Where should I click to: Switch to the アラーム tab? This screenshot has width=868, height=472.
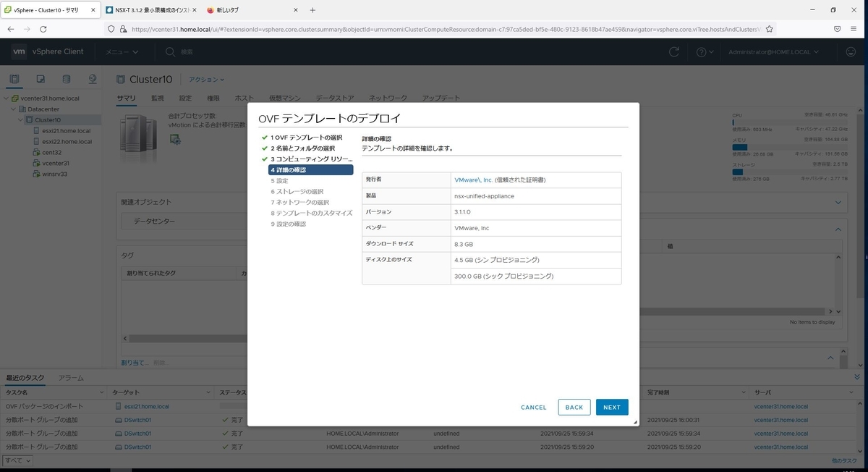point(71,378)
